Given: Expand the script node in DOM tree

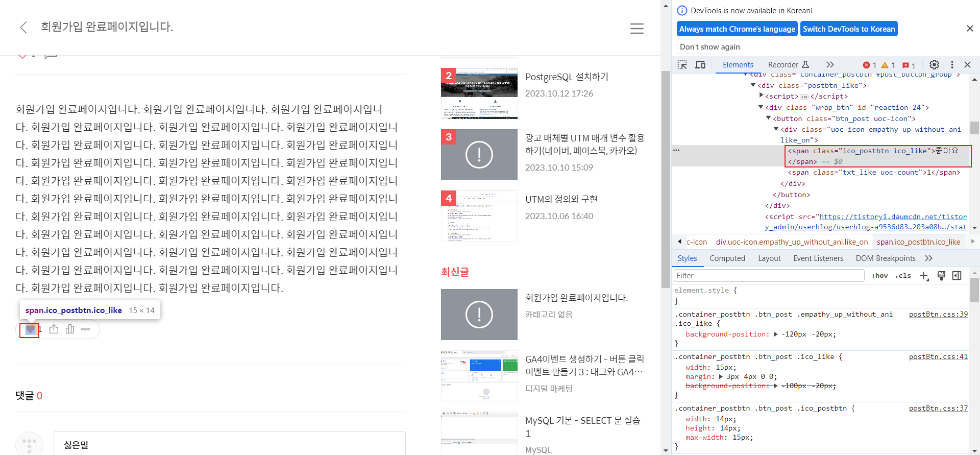Looking at the screenshot, I should (x=761, y=95).
